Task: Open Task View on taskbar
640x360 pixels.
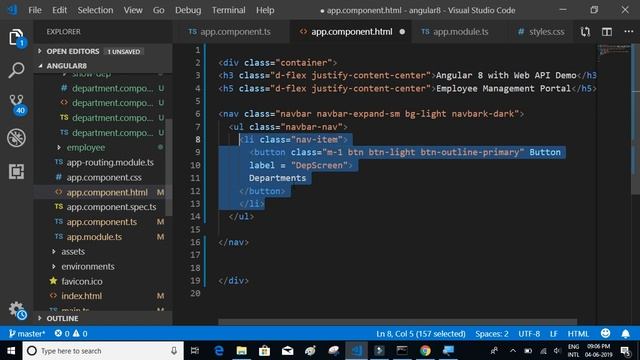Action: 195,351
